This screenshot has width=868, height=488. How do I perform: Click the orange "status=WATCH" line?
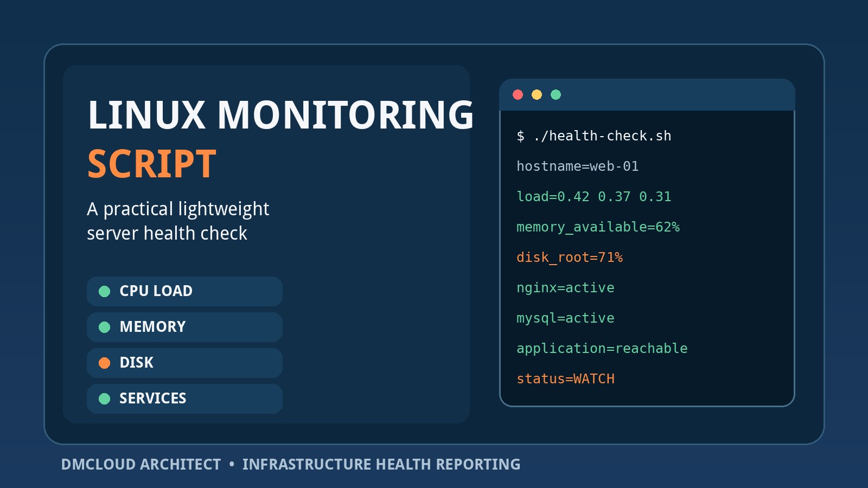pos(565,379)
